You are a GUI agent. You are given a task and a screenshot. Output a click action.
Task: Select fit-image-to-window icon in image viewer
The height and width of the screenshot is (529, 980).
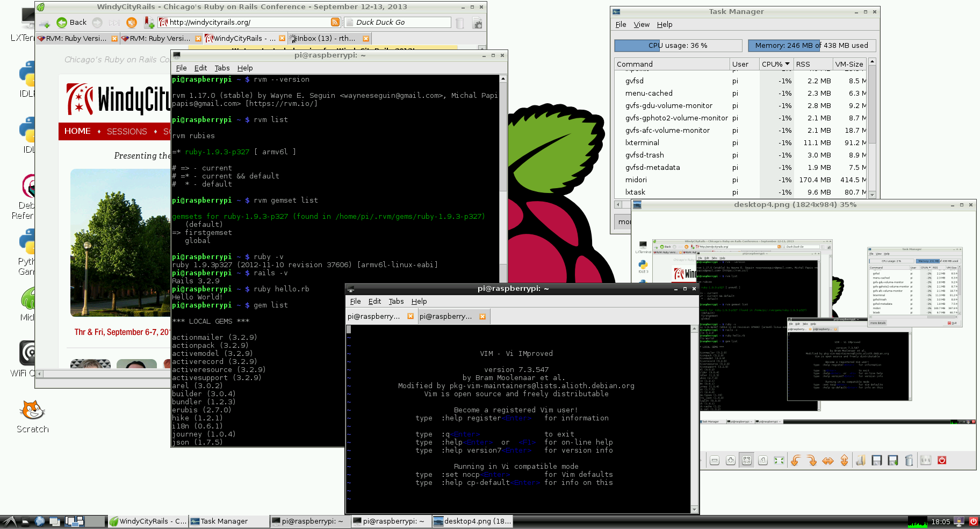point(747,460)
